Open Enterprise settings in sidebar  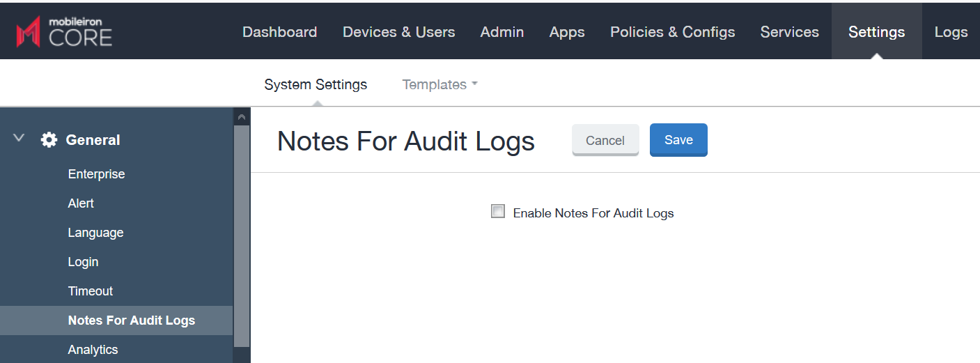[x=96, y=174]
